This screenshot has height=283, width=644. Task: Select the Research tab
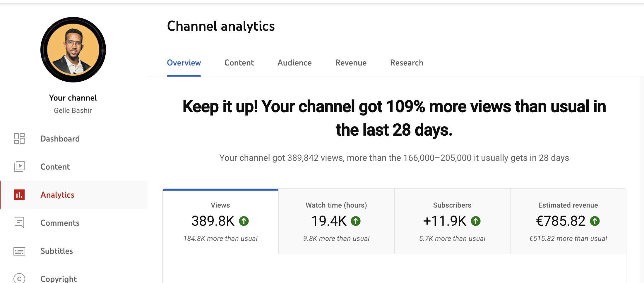407,63
